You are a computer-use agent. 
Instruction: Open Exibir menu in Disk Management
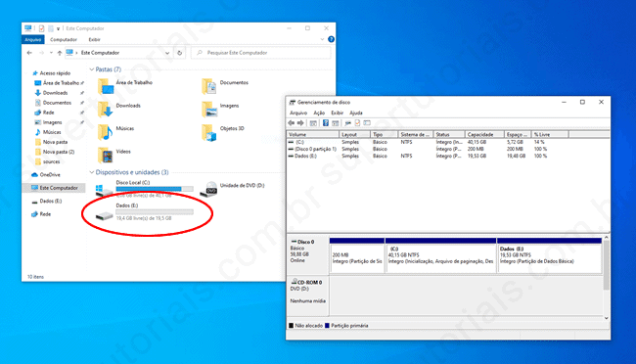pos(337,113)
